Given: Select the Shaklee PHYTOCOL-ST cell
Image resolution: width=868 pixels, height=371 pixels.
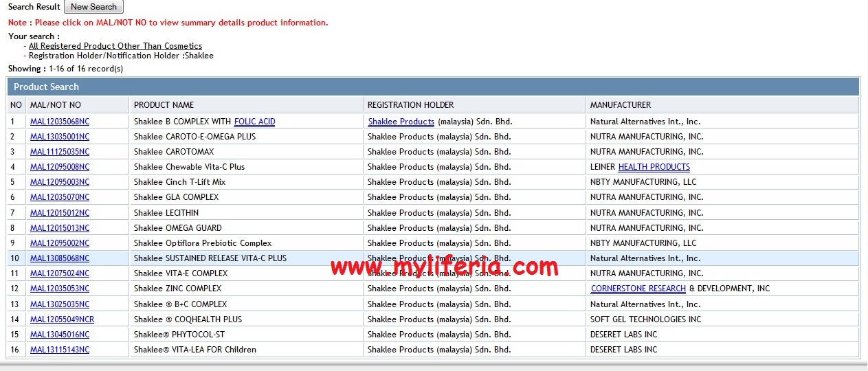Looking at the screenshot, I should pos(246,335).
